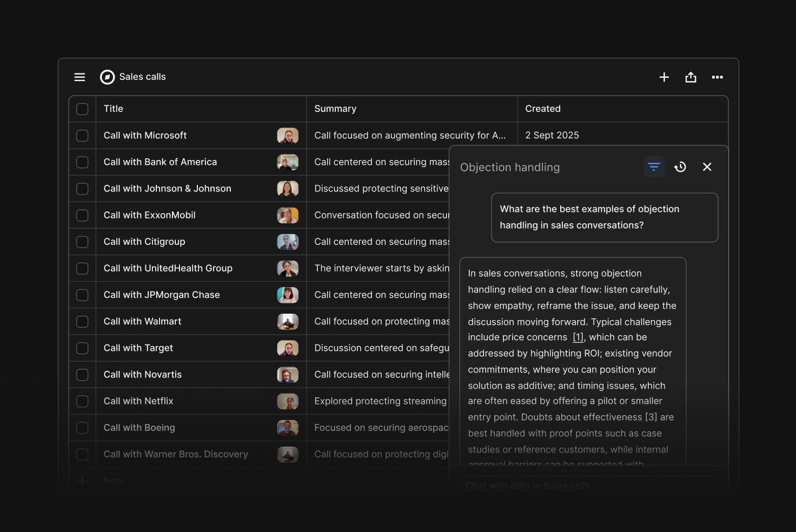Open the 'Call with Citigroup' title
Viewport: 796px width, 532px height.
click(144, 242)
